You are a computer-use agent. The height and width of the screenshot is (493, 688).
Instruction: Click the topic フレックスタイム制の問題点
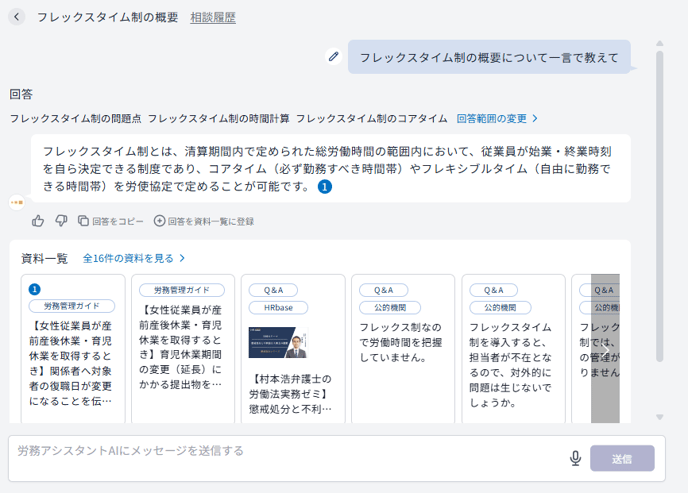[75, 118]
